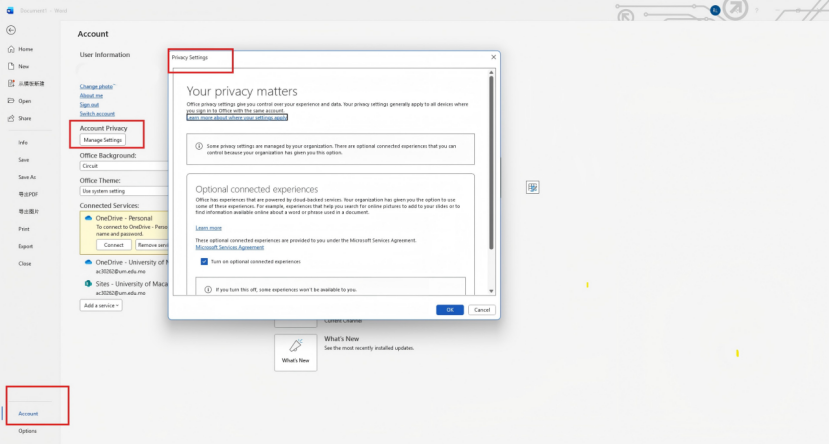Select Close in the backstage sidebar
The width and height of the screenshot is (829, 444).
pyautogui.click(x=25, y=263)
